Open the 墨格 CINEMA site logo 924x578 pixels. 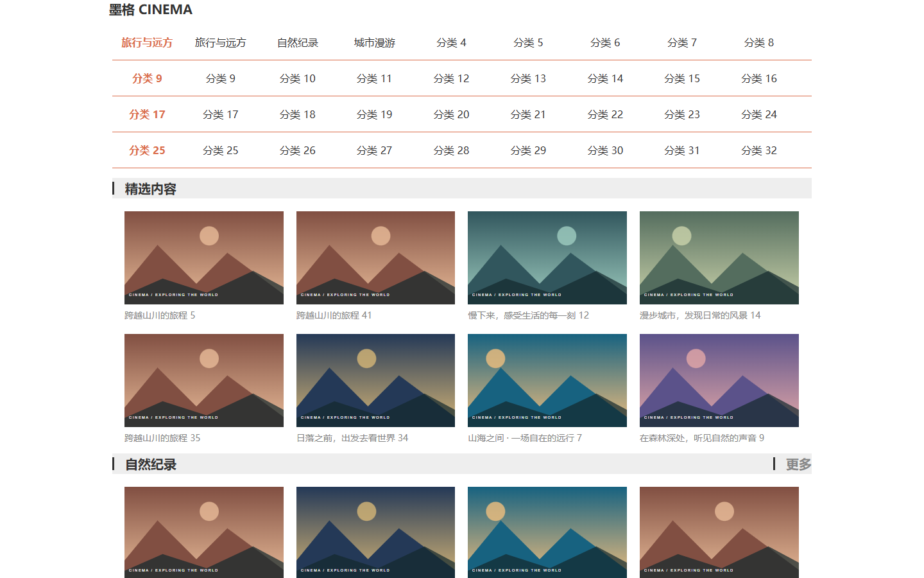[x=150, y=10]
